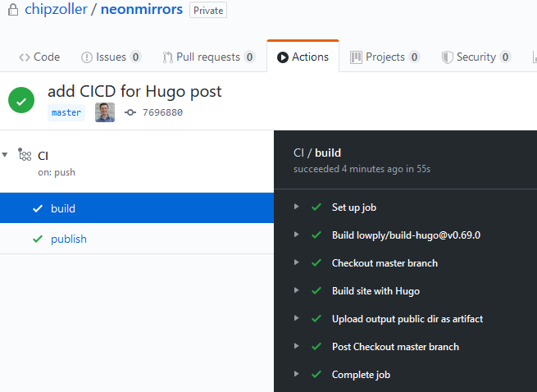
Task: Click the commit author avatar
Action: coord(105,112)
